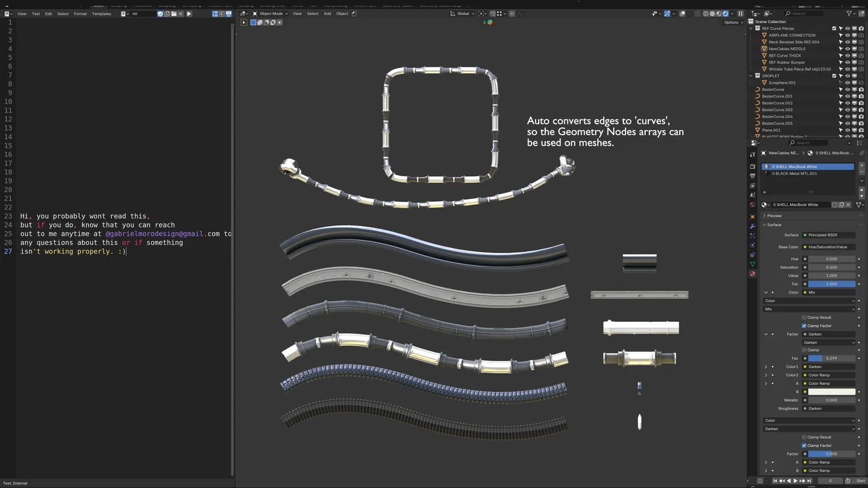Viewport: 868px width, 488px height.
Task: Collapse the Surface panel
Action: 773,224
